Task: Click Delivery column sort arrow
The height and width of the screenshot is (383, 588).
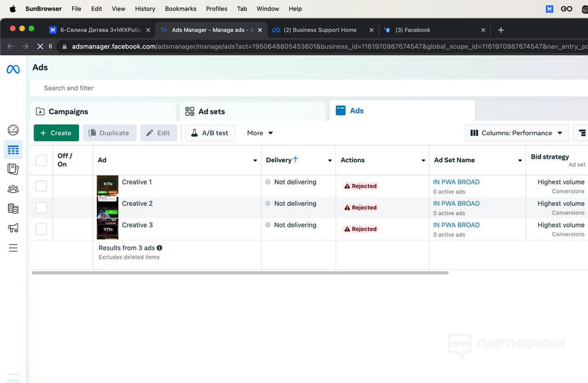Action: tap(295, 159)
